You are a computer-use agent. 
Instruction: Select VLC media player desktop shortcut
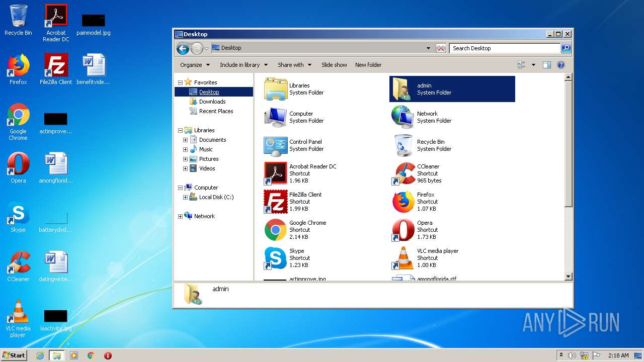tap(18, 319)
